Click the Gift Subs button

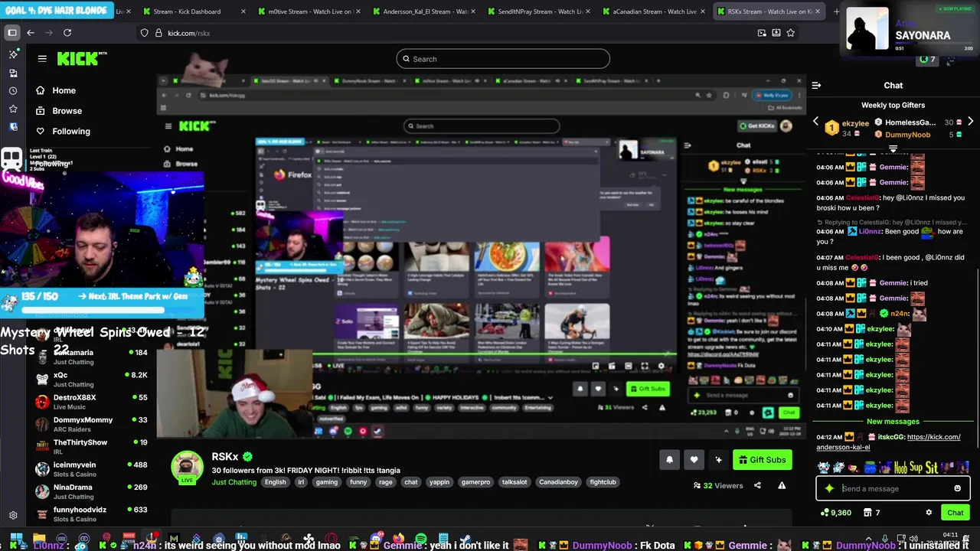click(x=762, y=460)
